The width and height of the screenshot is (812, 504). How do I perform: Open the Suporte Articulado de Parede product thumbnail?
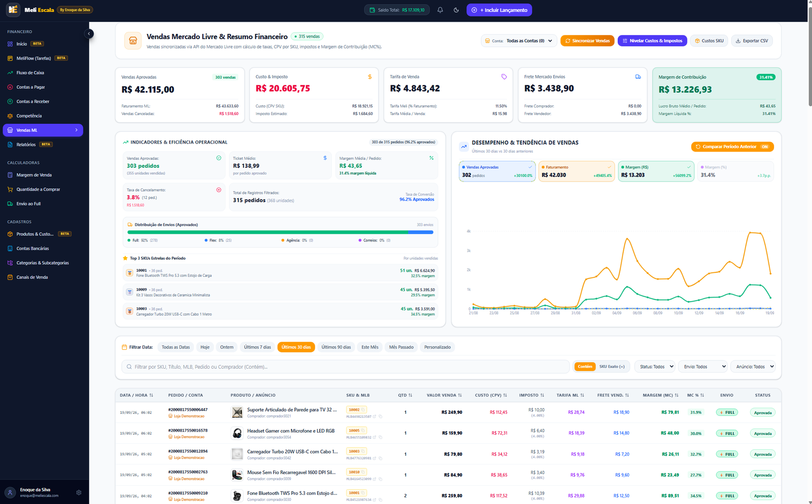point(237,413)
